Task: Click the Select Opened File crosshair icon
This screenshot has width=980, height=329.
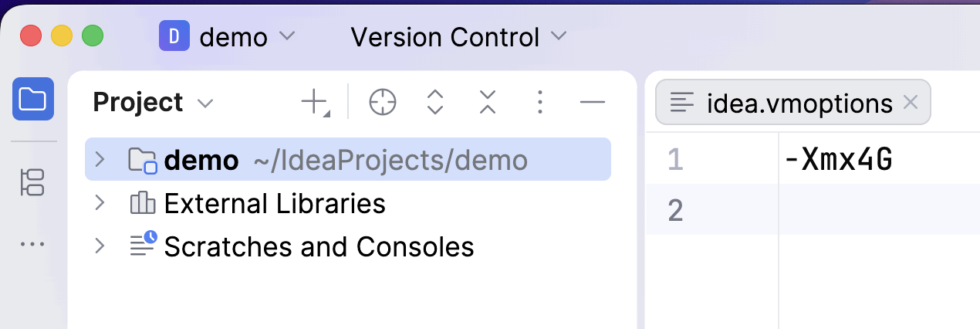Action: 382,102
